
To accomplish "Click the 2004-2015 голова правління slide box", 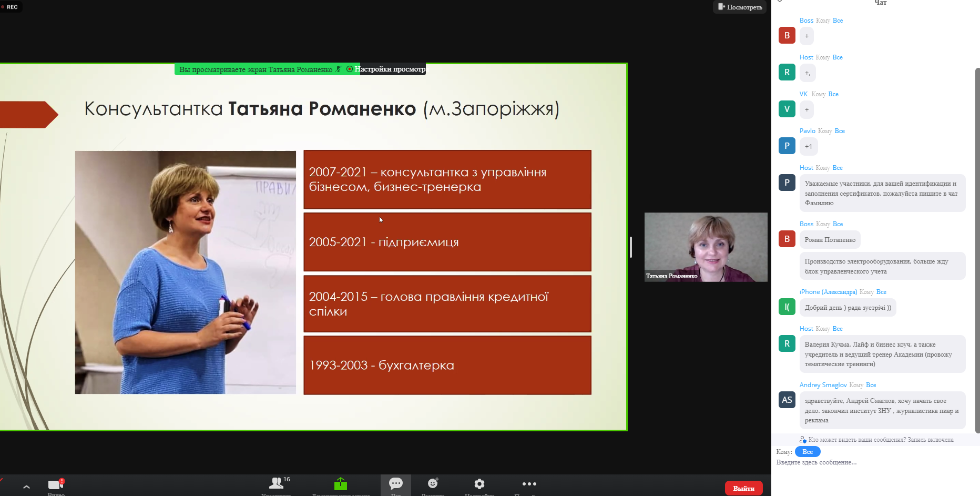I will [447, 304].
